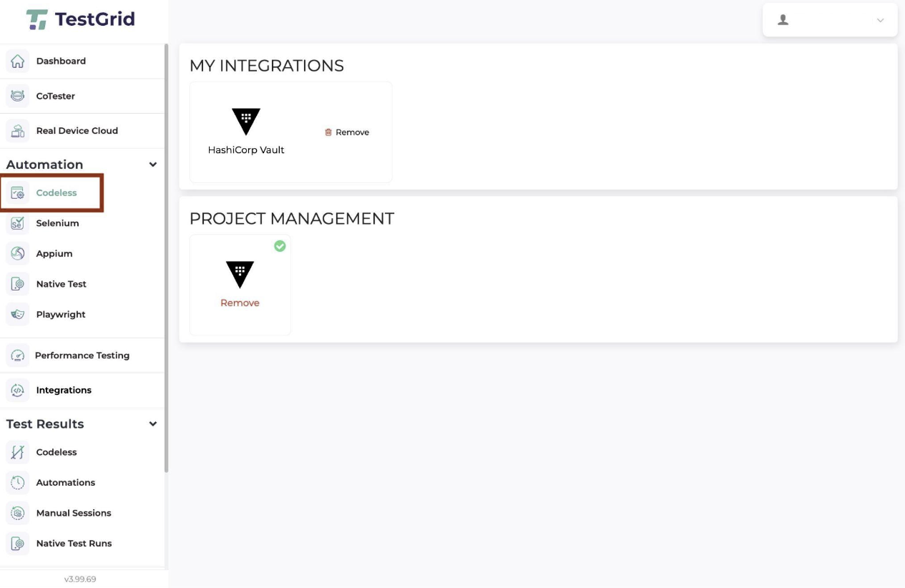Viewport: 905px width, 588px height.
Task: Open the Dashboard home icon
Action: 18,61
